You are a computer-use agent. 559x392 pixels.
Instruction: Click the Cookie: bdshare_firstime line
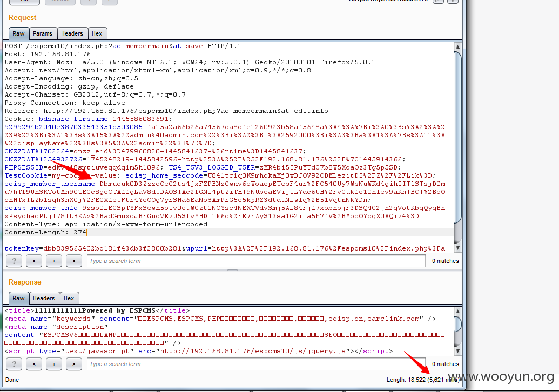[89, 119]
